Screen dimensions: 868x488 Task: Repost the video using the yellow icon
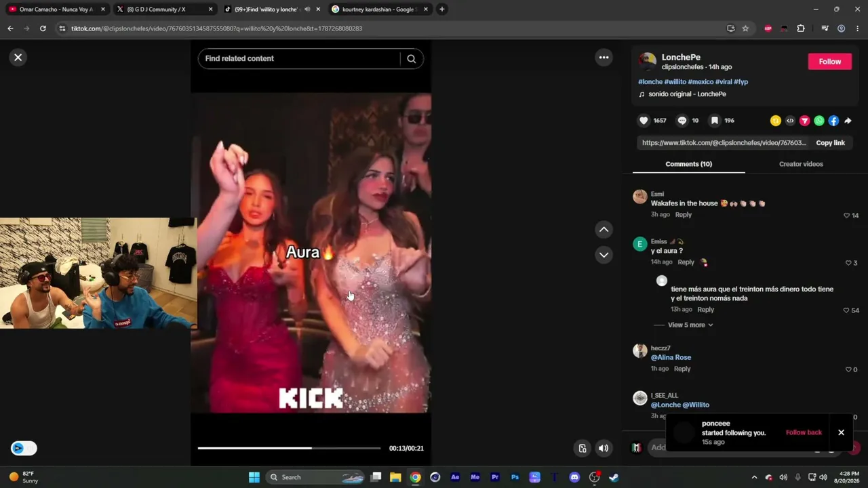[776, 121]
